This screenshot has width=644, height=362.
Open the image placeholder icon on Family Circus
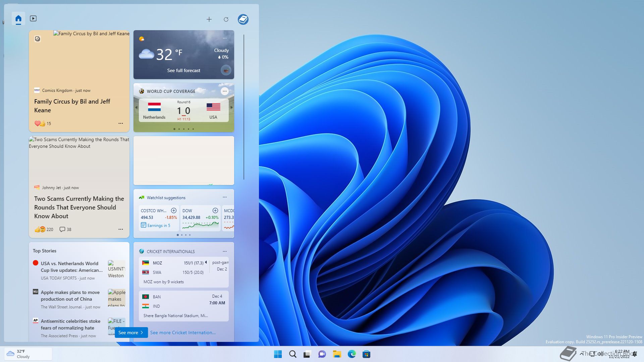[x=38, y=39]
